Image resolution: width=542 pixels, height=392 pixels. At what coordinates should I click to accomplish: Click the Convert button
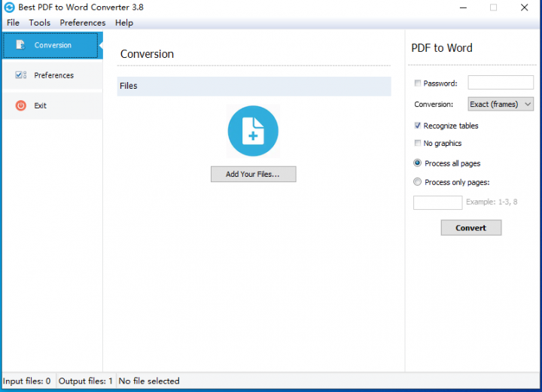(x=470, y=228)
